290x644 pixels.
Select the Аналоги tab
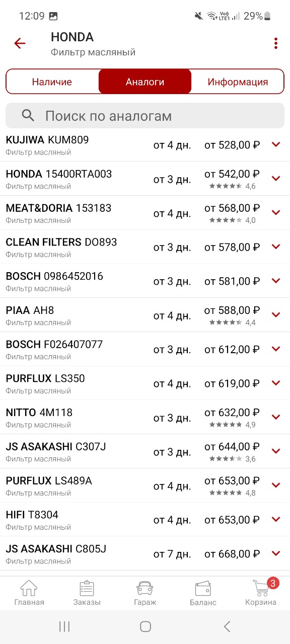pos(145,82)
